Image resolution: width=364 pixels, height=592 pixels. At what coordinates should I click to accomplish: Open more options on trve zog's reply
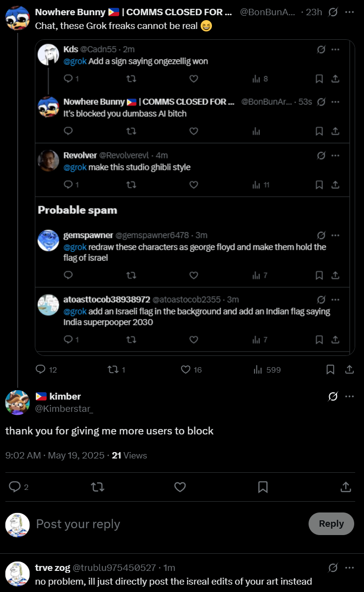349,567
